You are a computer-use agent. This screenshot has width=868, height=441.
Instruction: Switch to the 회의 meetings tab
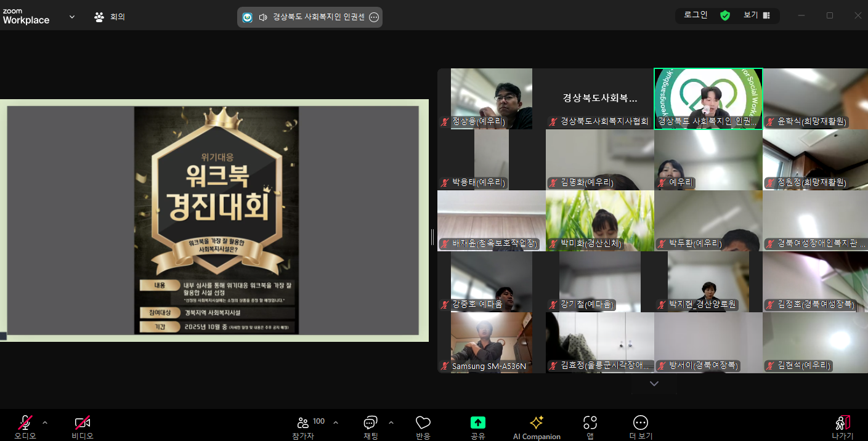click(110, 17)
